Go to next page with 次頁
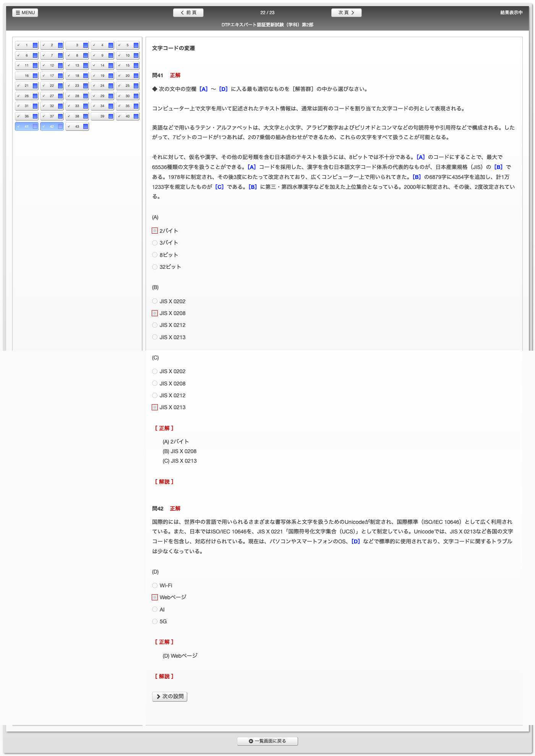535x756 pixels. click(346, 13)
